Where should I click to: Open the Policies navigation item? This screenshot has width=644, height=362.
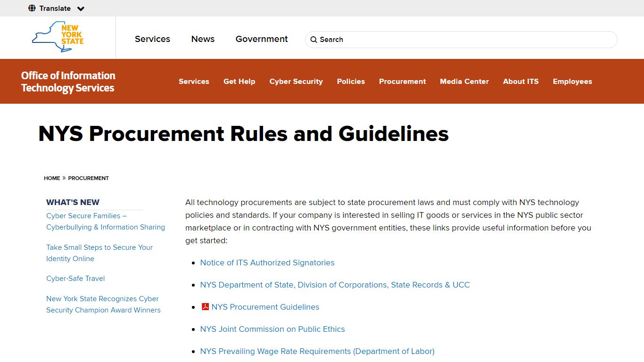pos(351,82)
